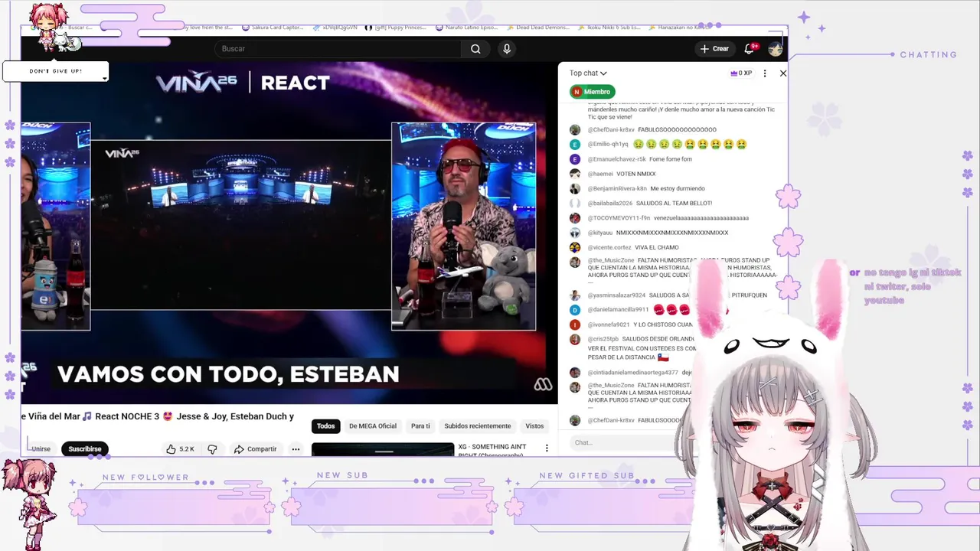This screenshot has height=551, width=980.
Task: Click the Unirse button
Action: coord(41,449)
